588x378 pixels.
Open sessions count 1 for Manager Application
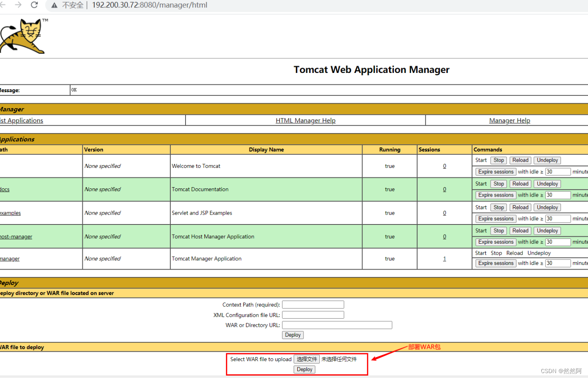click(x=444, y=259)
